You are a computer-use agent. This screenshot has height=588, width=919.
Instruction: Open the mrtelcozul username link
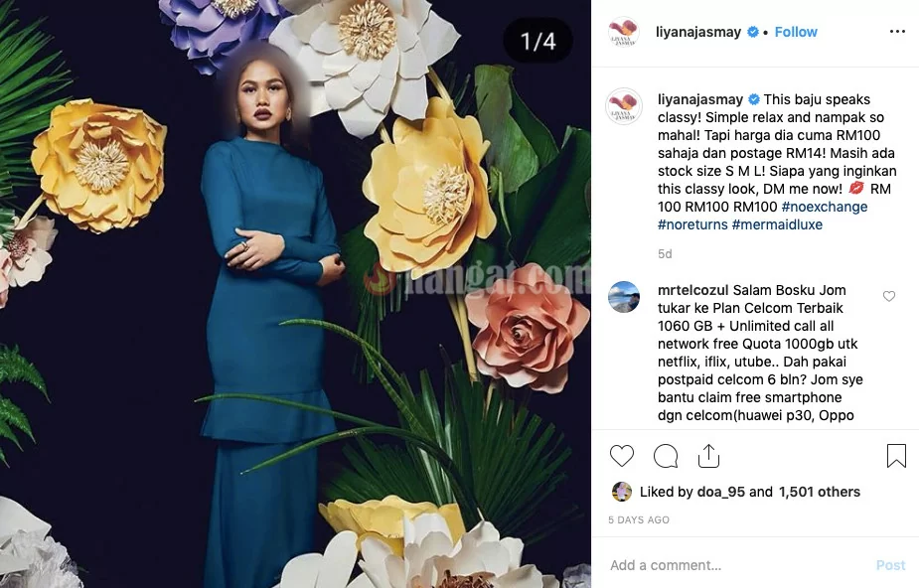pyautogui.click(x=693, y=290)
